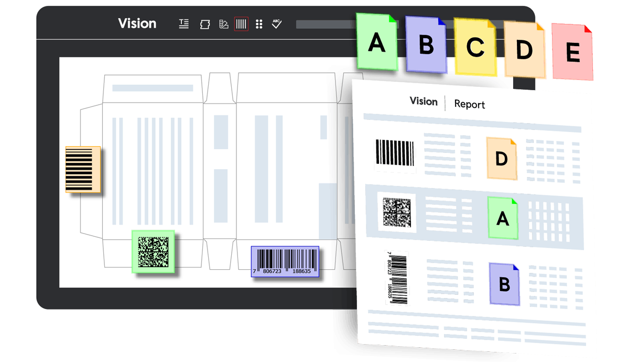The width and height of the screenshot is (627, 364).
Task: Pick the yellow grade C file icon
Action: (475, 47)
